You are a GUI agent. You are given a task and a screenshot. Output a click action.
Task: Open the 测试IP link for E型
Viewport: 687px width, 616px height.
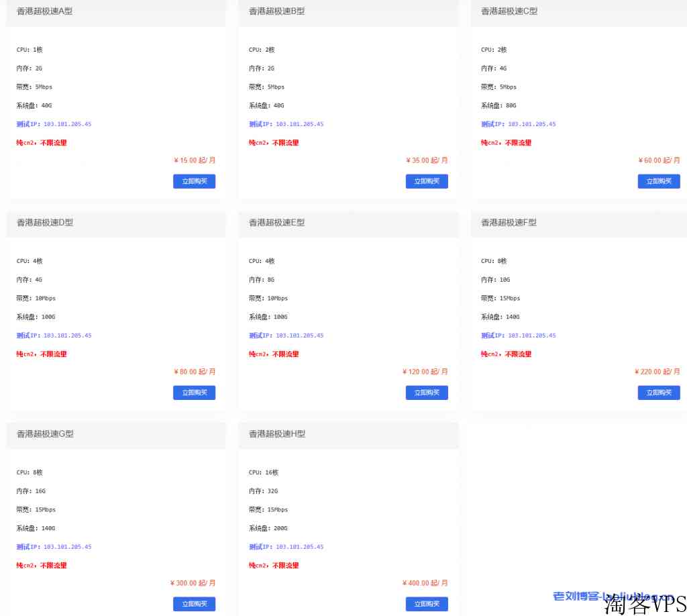point(299,336)
